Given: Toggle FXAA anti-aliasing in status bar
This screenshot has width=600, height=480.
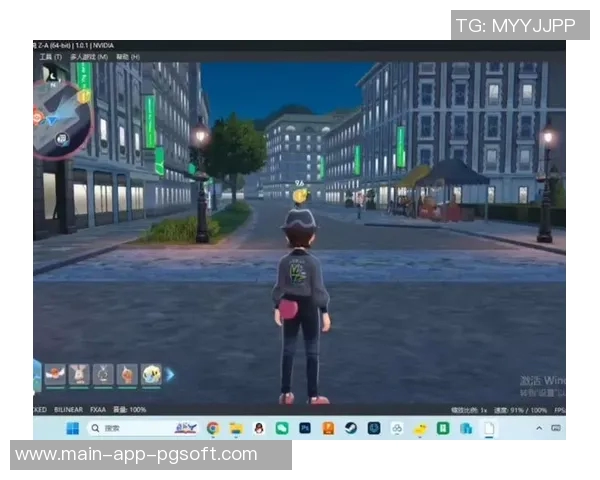Looking at the screenshot, I should (99, 409).
